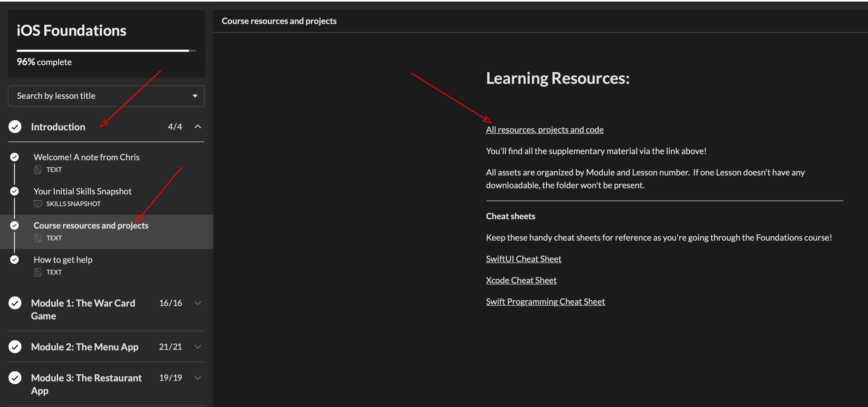
Task: Click the text document icon under Welcome lesson
Action: [x=38, y=170]
